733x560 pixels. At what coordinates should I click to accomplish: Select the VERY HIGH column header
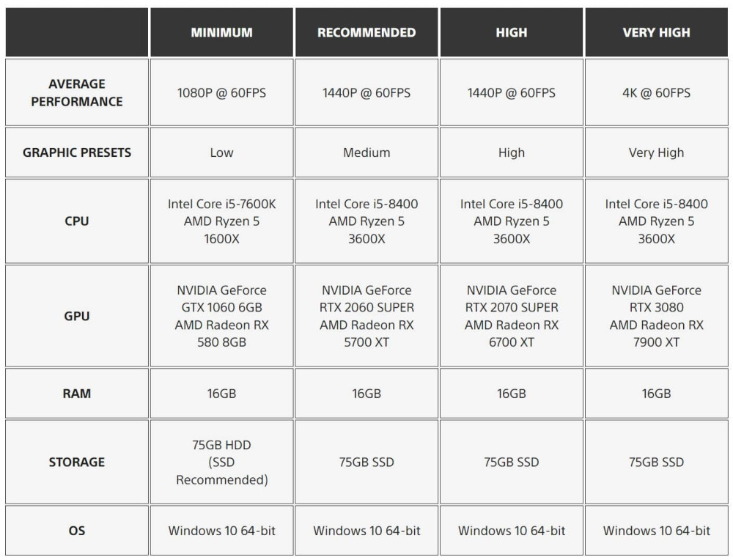(x=656, y=32)
